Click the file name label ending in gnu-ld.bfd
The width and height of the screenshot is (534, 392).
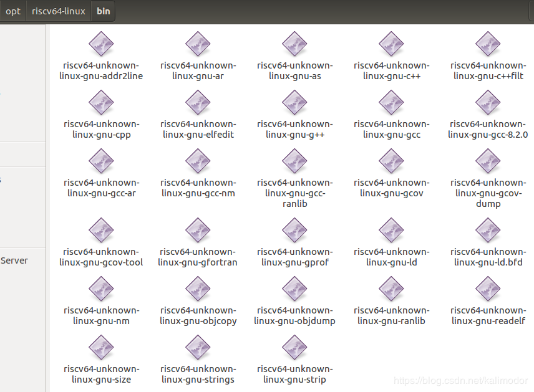[x=488, y=257]
